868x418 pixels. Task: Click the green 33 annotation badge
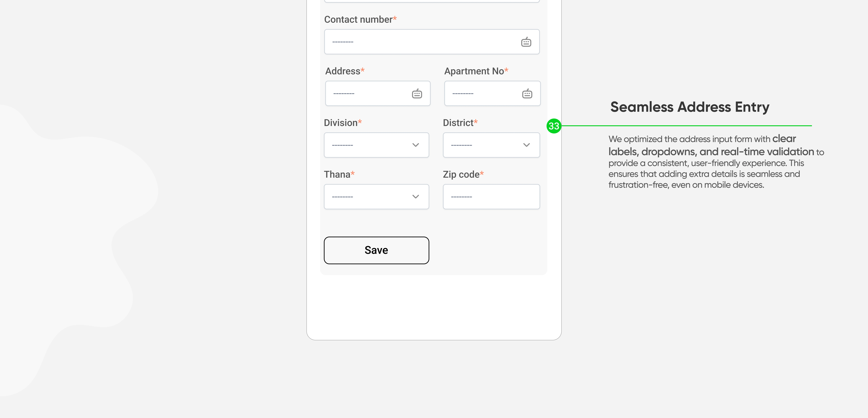554,126
